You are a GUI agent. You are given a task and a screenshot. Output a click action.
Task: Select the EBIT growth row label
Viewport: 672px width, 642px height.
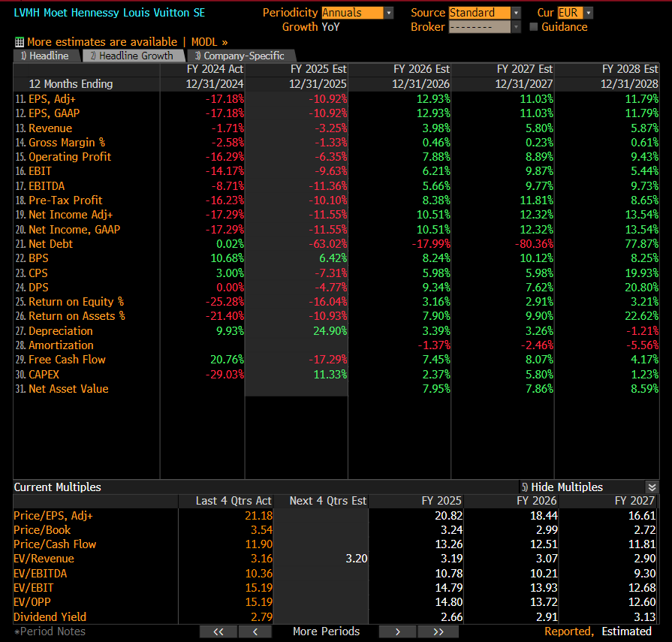click(40, 171)
